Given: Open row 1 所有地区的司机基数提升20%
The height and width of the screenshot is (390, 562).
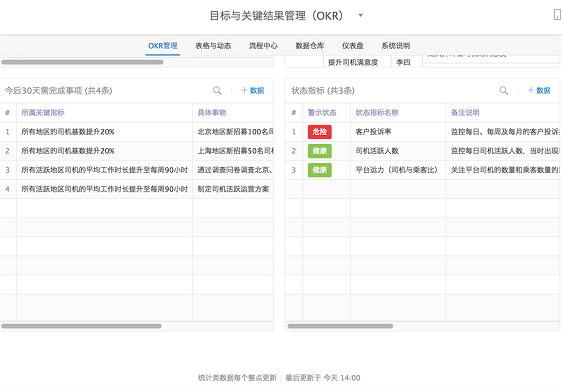Looking at the screenshot, I should 137,132.
